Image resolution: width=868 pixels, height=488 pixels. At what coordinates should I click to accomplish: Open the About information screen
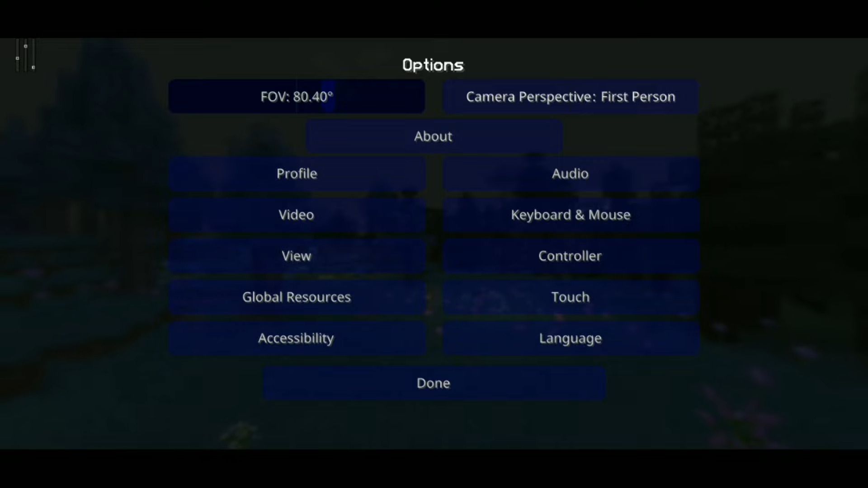[x=434, y=136]
